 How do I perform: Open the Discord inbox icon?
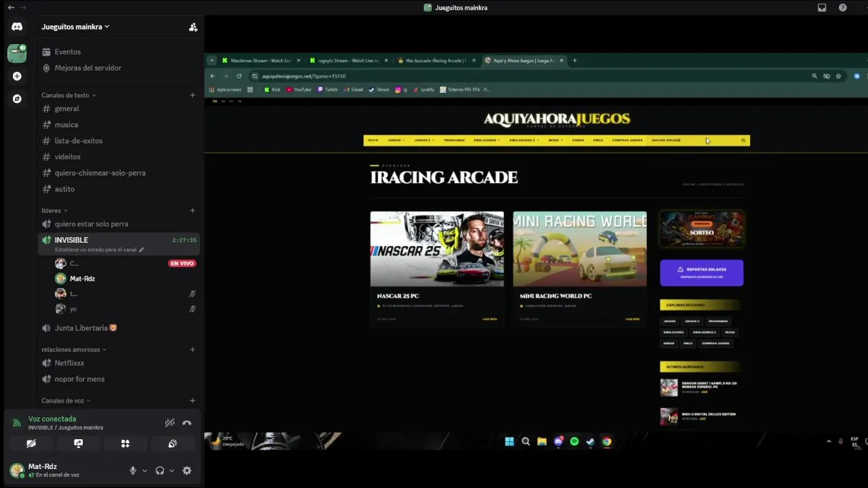(822, 7)
